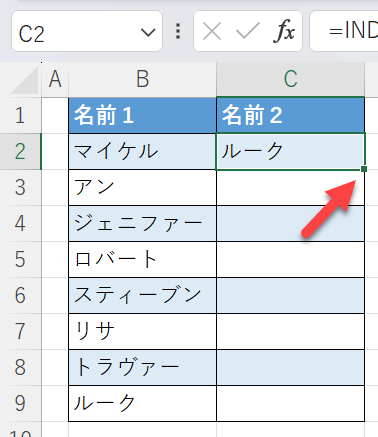Select empty cell C7 beside リサ
The width and height of the screenshot is (378, 437).
[x=290, y=332]
